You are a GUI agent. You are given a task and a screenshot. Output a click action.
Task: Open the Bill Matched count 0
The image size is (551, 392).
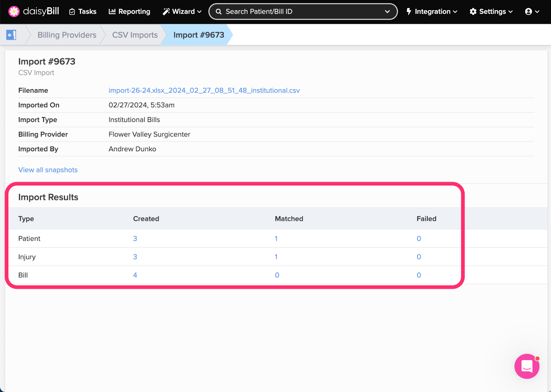pos(277,275)
